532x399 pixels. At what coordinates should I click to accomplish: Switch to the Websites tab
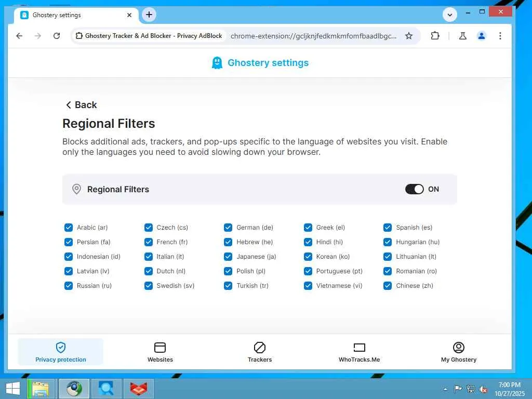click(x=160, y=352)
